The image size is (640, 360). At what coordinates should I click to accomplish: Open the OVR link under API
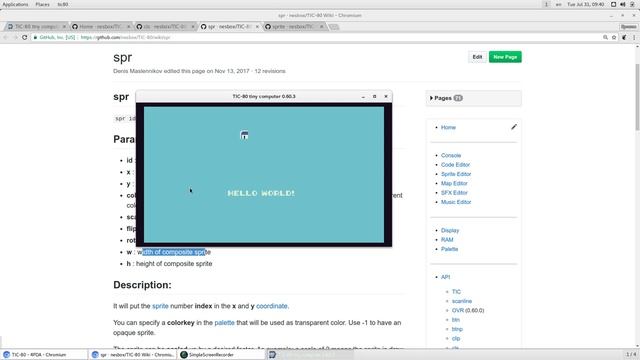point(458,311)
